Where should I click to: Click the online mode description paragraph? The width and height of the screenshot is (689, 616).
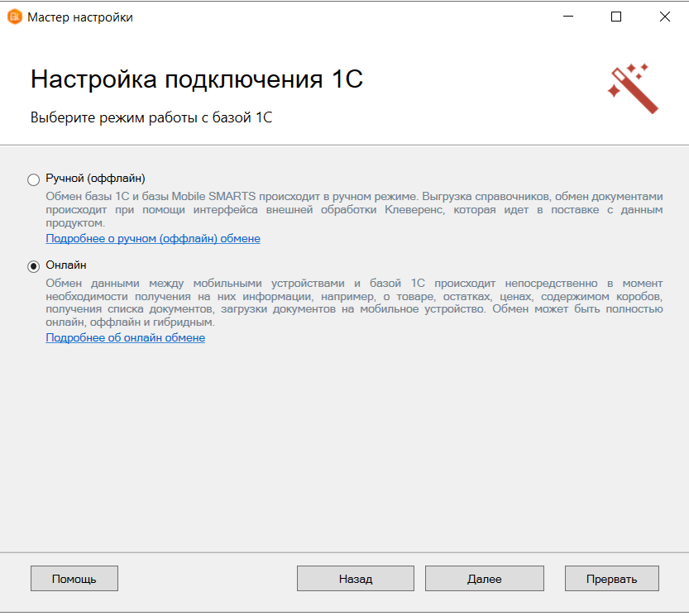(354, 303)
